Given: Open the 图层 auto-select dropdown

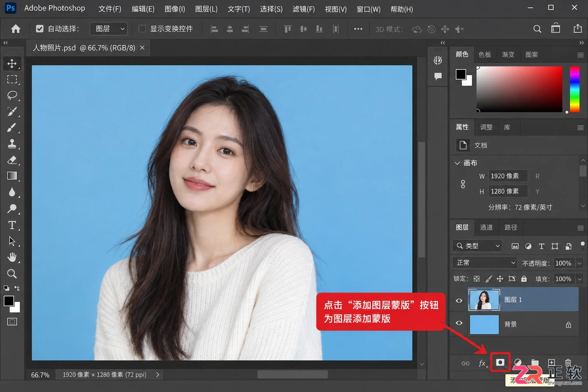Looking at the screenshot, I should coord(109,29).
